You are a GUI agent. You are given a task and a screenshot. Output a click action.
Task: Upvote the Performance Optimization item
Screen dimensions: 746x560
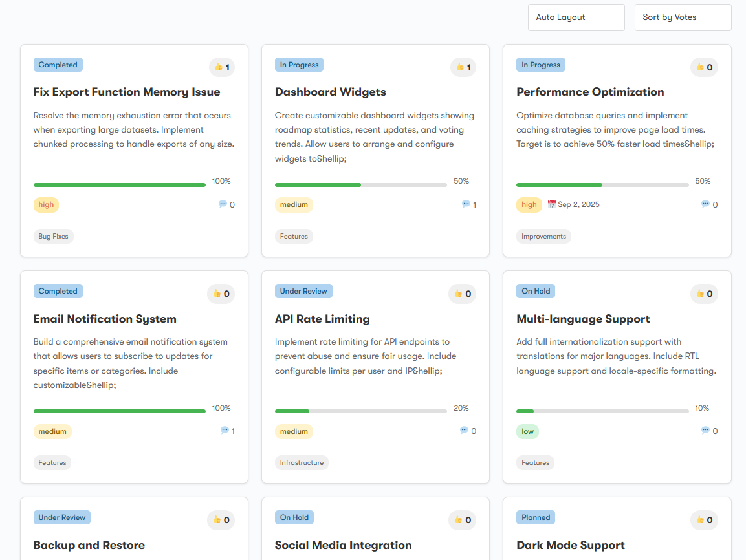click(x=704, y=67)
